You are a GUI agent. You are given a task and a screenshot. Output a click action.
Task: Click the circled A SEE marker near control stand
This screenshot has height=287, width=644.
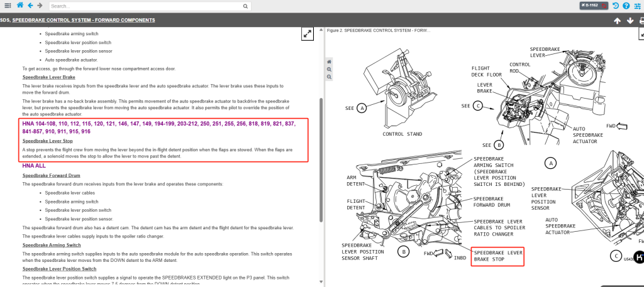(x=362, y=108)
